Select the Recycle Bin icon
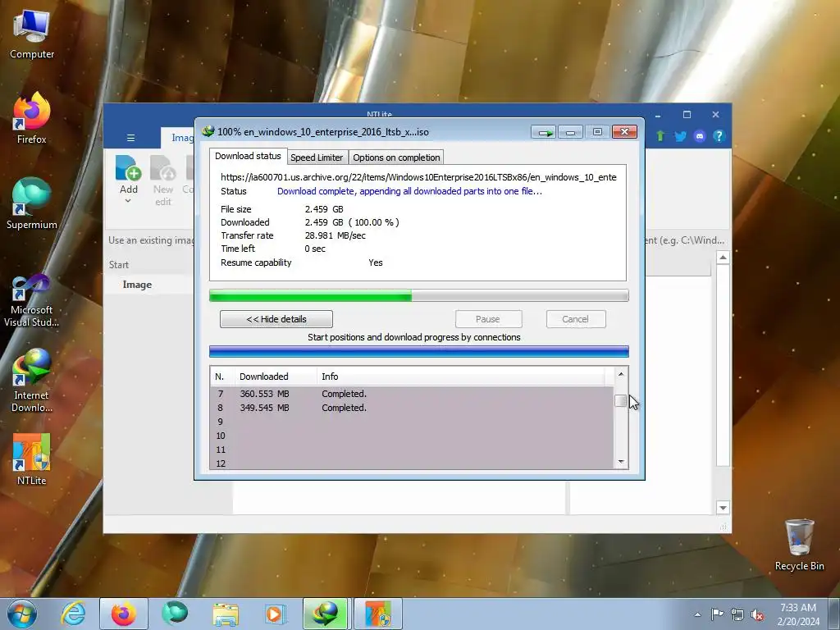The width and height of the screenshot is (840, 630). click(x=799, y=545)
